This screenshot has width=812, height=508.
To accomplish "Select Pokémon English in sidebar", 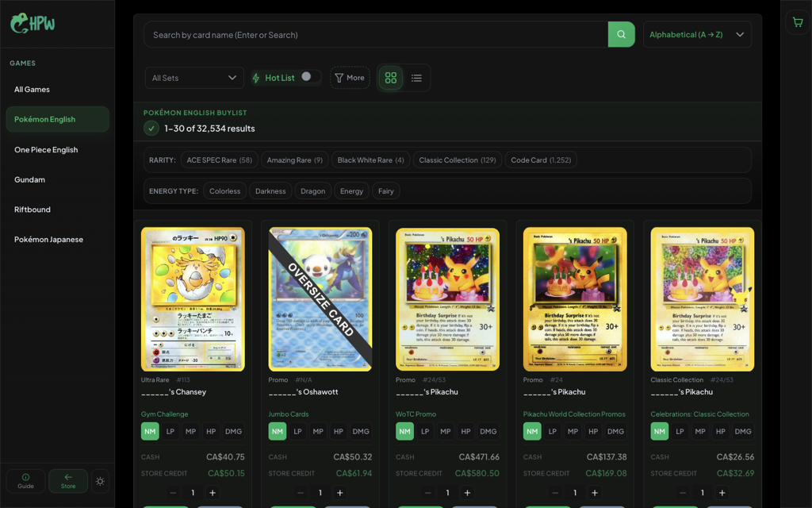I will tap(57, 119).
